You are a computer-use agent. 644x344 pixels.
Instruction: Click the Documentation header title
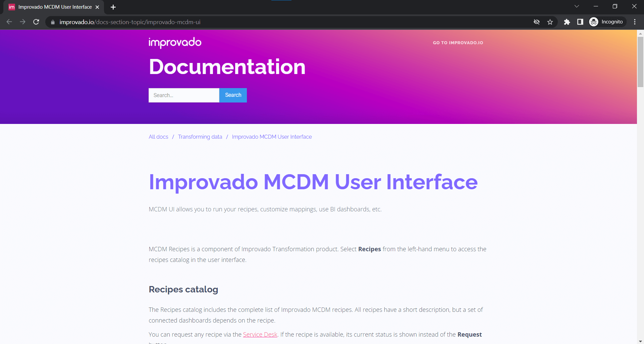point(227,67)
